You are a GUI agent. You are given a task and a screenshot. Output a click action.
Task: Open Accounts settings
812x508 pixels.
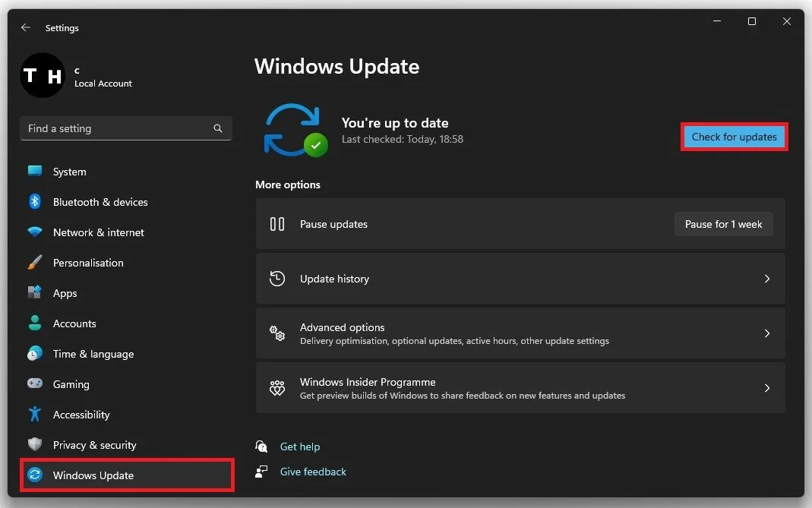point(126,323)
